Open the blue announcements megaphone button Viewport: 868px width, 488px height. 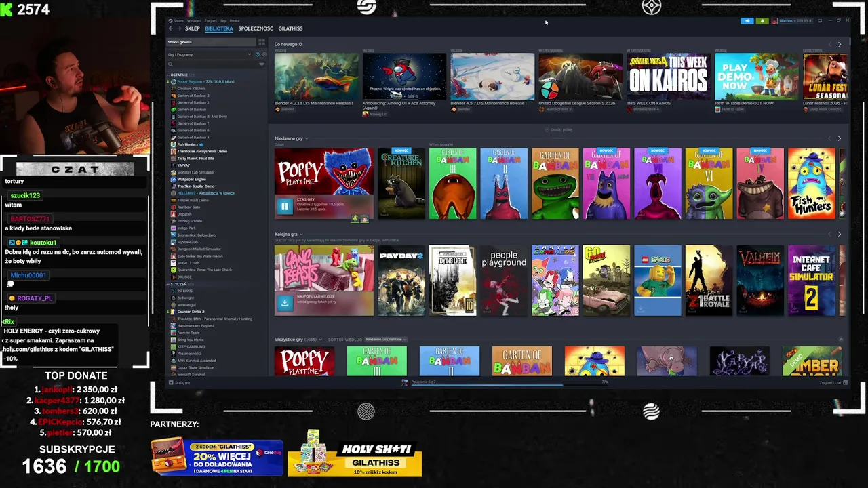747,21
